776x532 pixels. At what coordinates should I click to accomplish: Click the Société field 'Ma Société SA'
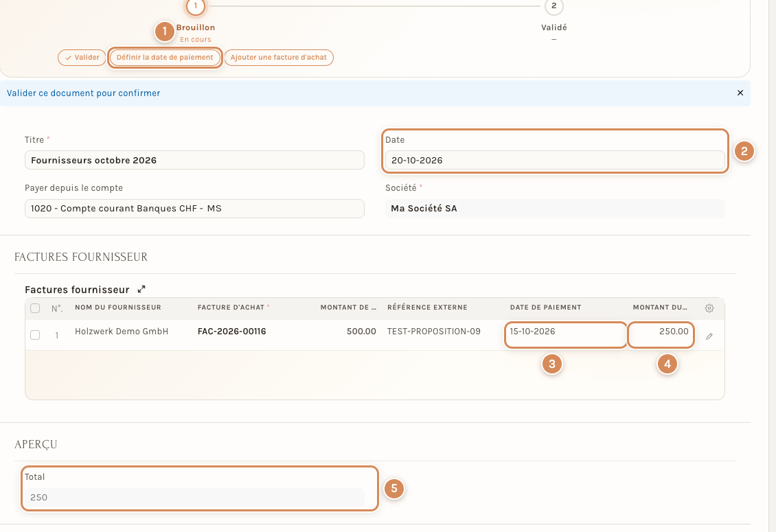[x=555, y=209]
